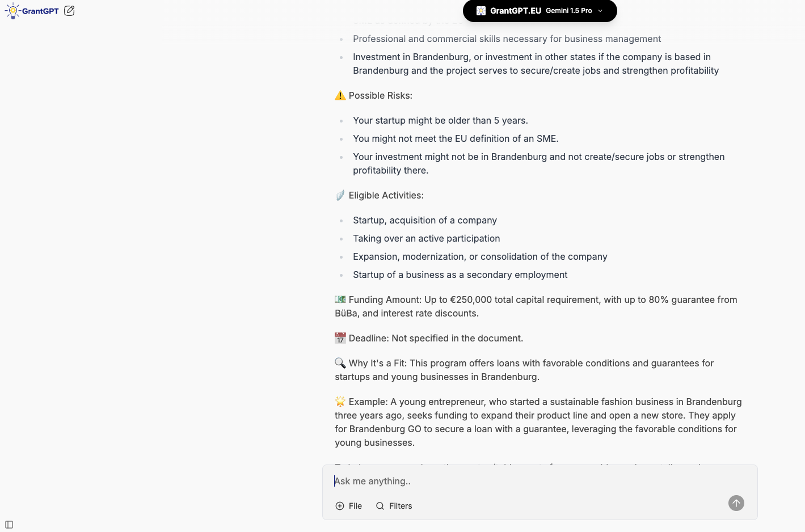The width and height of the screenshot is (805, 532).
Task: Click the small logo inside the model selector pill
Action: click(481, 11)
